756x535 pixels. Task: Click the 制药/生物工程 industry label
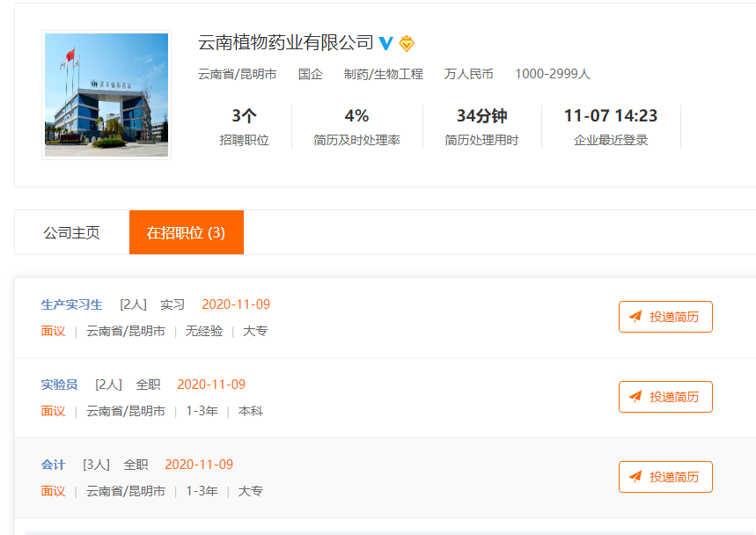coord(384,74)
